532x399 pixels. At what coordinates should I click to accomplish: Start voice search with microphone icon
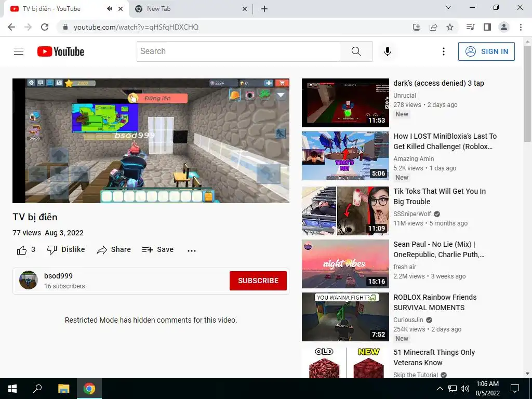388,51
